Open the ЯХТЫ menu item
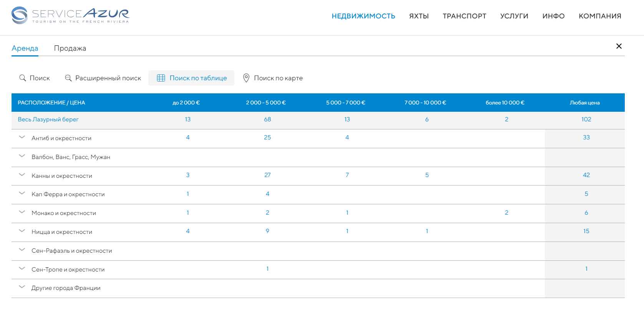Viewport: 644px width, 313px height. 419,16
